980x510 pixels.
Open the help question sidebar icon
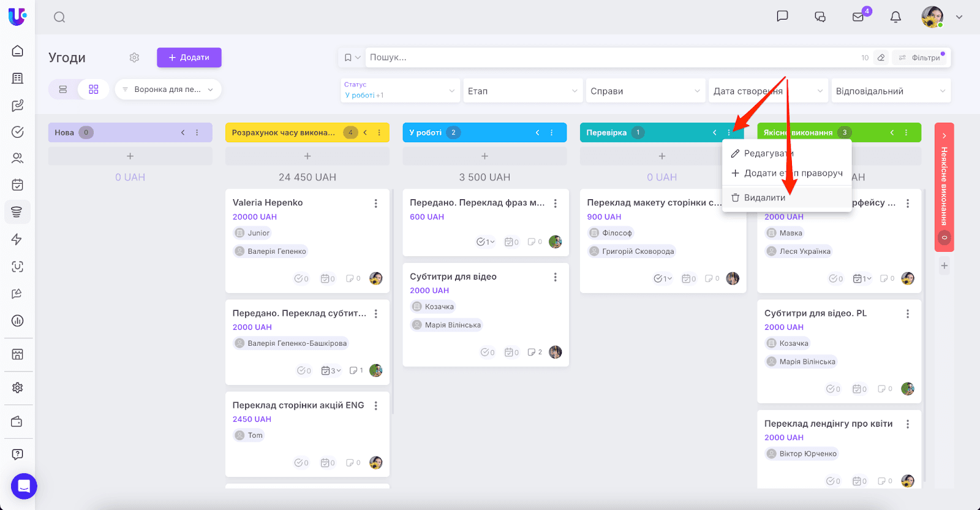(18, 454)
